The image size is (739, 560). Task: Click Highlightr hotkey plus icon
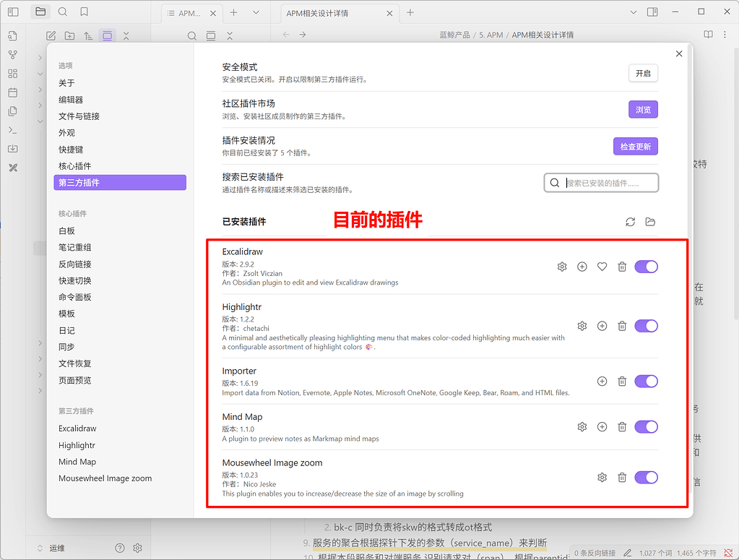click(x=602, y=326)
